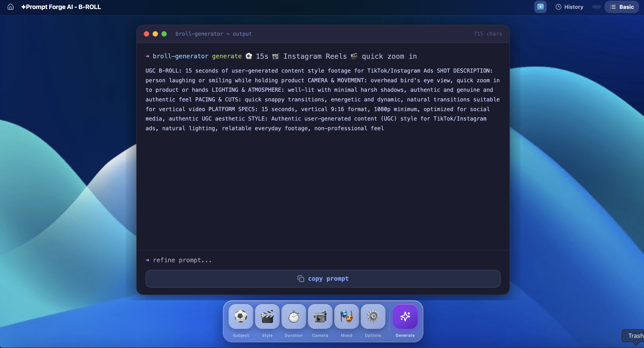Open the Style clapperboard dock item
This screenshot has height=348, width=644.
[267, 317]
